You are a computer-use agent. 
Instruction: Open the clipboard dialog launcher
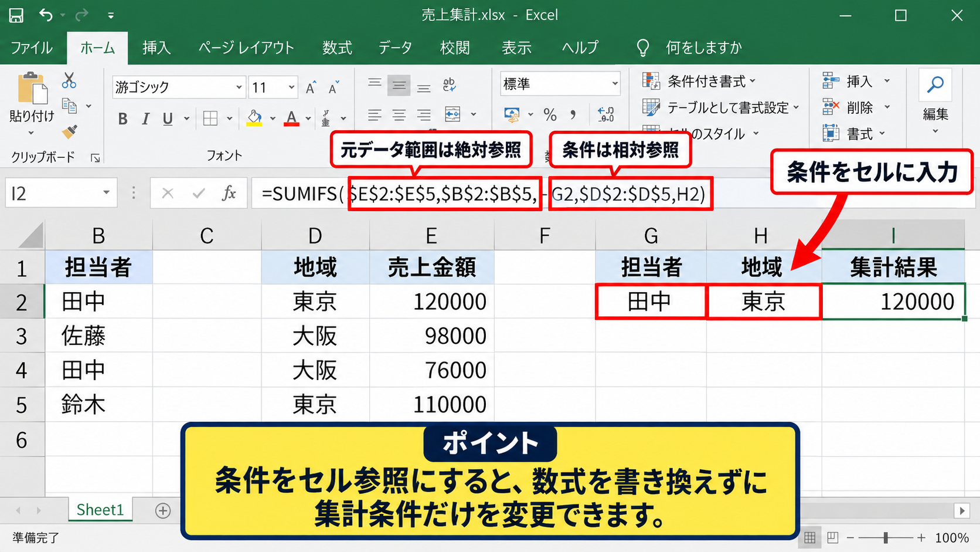pyautogui.click(x=95, y=158)
